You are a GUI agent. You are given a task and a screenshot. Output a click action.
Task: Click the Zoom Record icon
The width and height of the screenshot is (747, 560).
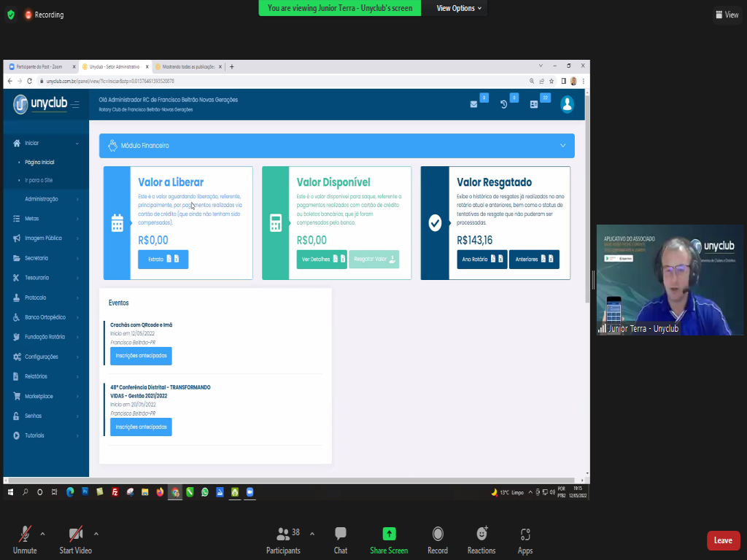[438, 534]
